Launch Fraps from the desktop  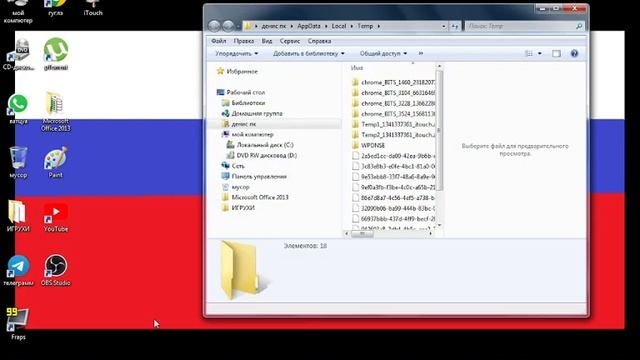(x=18, y=324)
